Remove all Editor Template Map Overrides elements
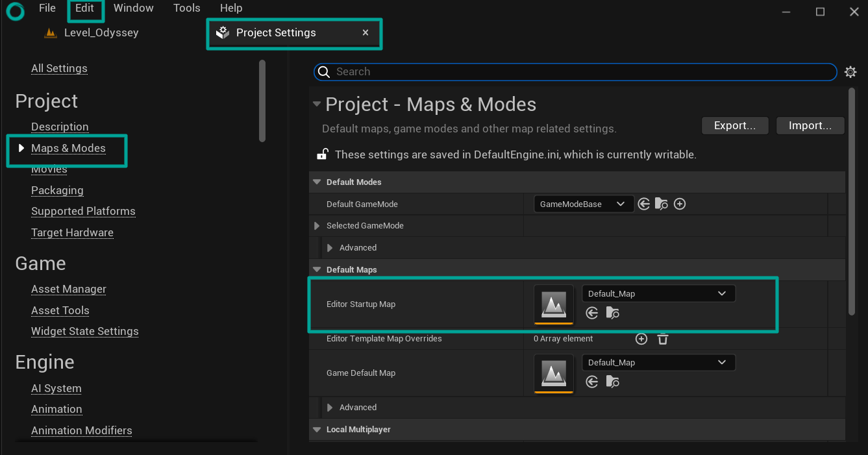Screen dimensions: 868x455 pyautogui.click(x=662, y=339)
